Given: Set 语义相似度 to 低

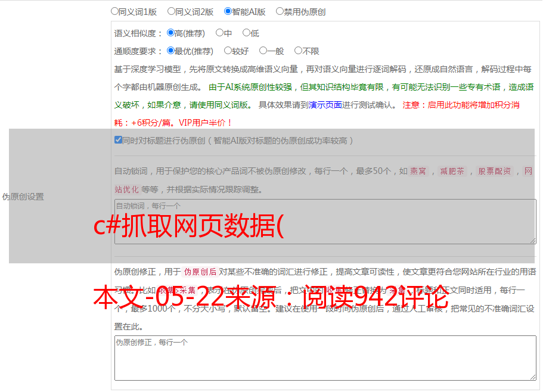Looking at the screenshot, I should [246, 33].
